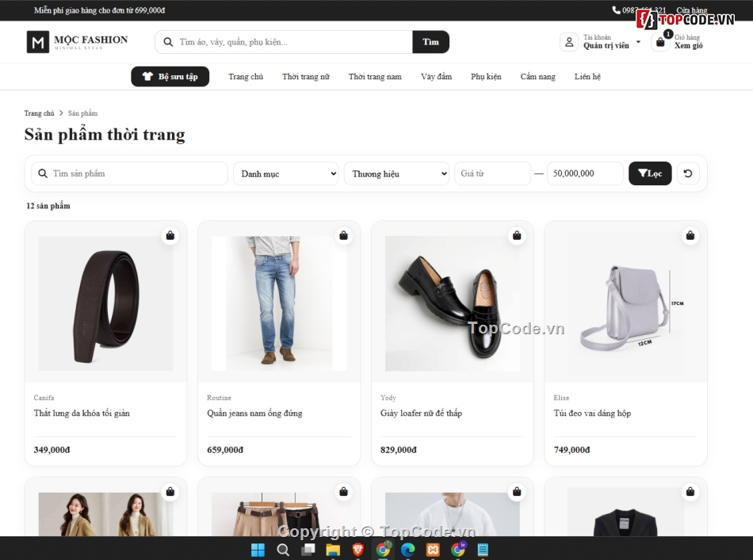Open the Xem giỏ cart link
This screenshot has height=560, width=753.
(x=688, y=46)
